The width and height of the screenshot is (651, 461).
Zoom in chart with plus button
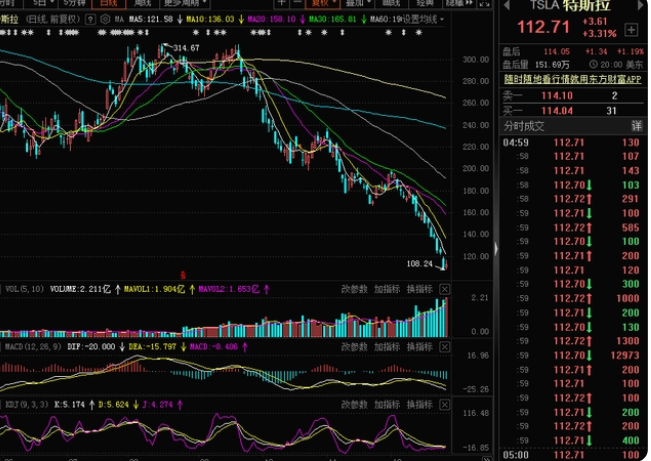pyautogui.click(x=281, y=3)
